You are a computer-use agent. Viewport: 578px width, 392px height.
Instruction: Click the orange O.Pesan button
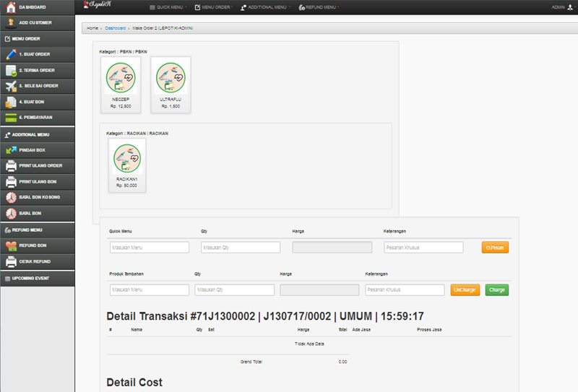495,247
